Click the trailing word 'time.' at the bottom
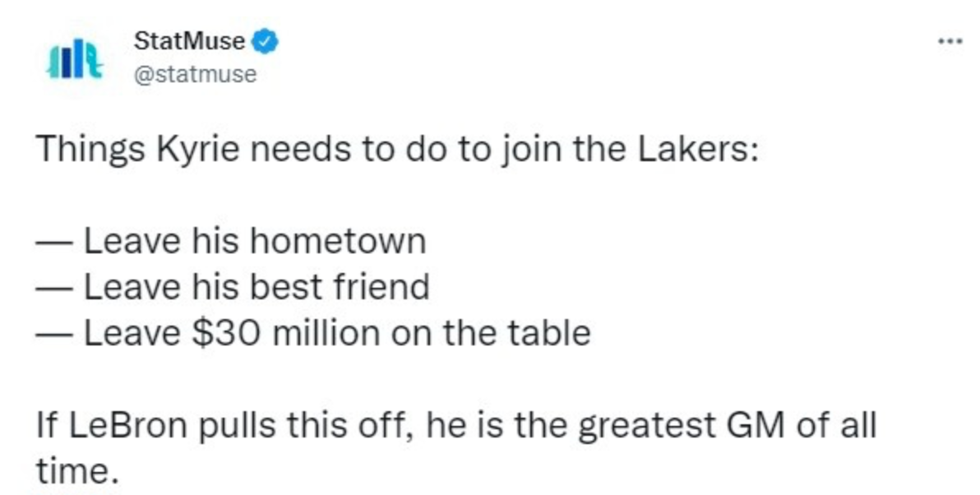 (77, 472)
